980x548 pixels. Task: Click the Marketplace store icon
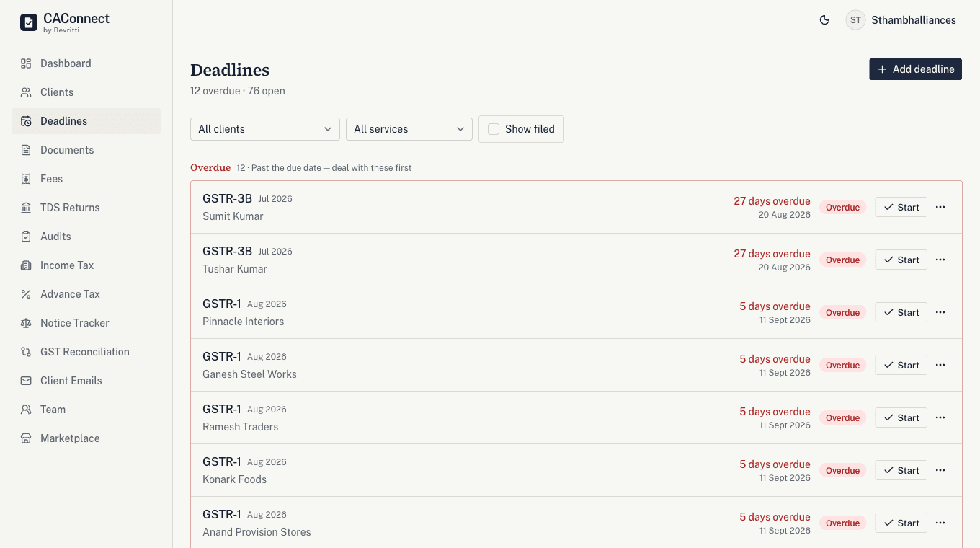coord(26,438)
